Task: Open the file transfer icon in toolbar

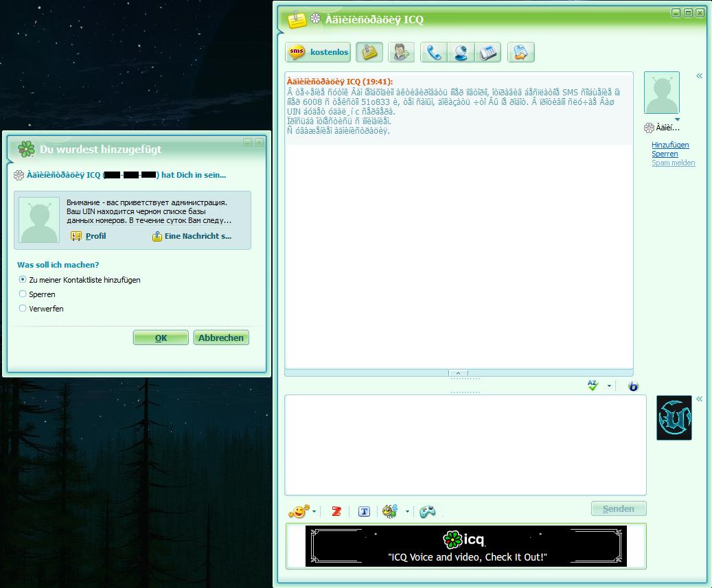Action: [520, 52]
